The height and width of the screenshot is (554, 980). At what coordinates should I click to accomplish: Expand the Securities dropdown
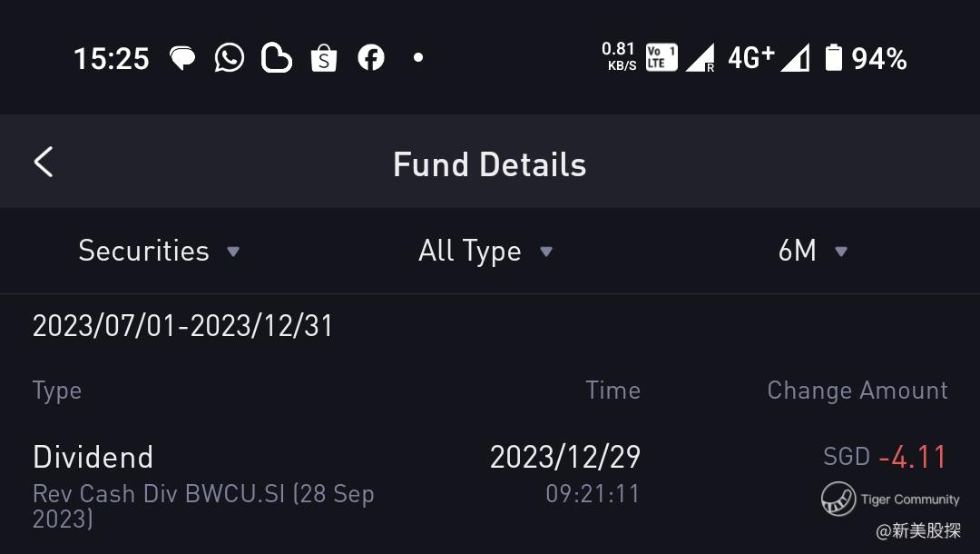(x=159, y=251)
